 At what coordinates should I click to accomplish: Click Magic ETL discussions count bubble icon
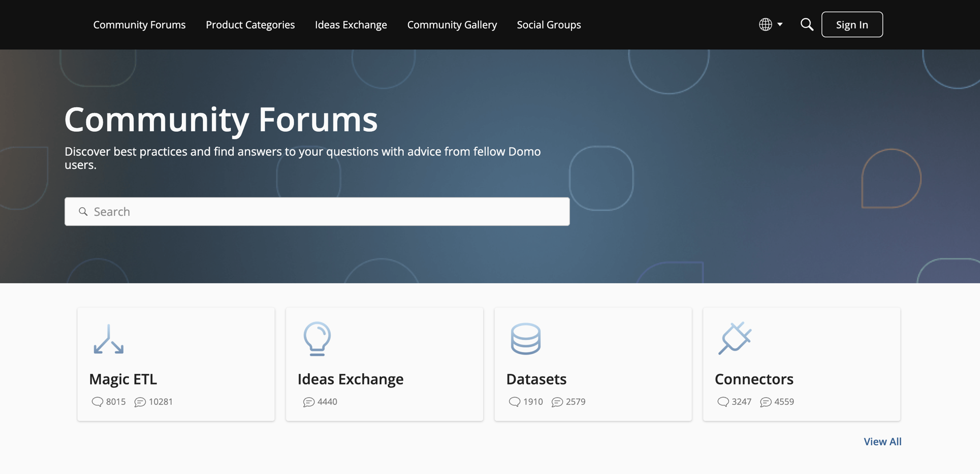coord(97,402)
